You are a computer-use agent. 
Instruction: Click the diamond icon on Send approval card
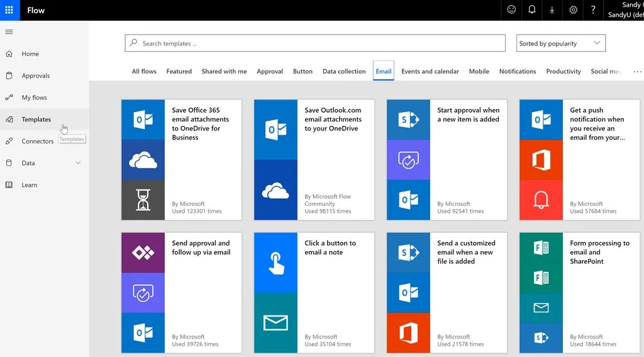pos(143,252)
